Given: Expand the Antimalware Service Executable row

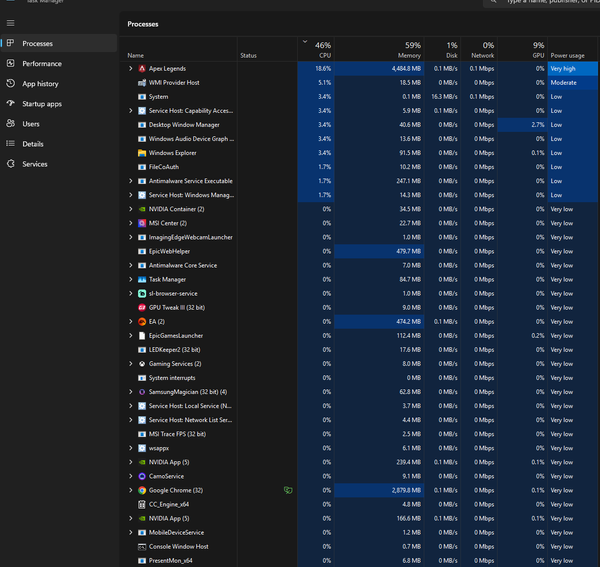Looking at the screenshot, I should (x=131, y=181).
